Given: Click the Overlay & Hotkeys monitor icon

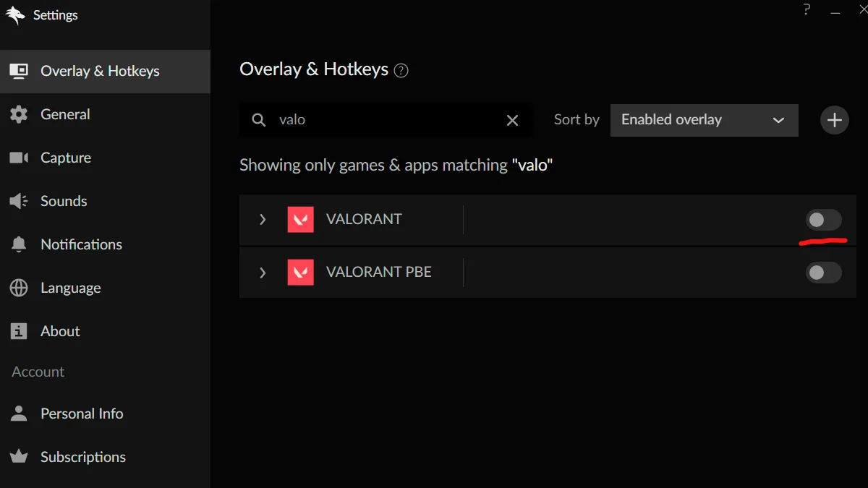Looking at the screenshot, I should 19,71.
